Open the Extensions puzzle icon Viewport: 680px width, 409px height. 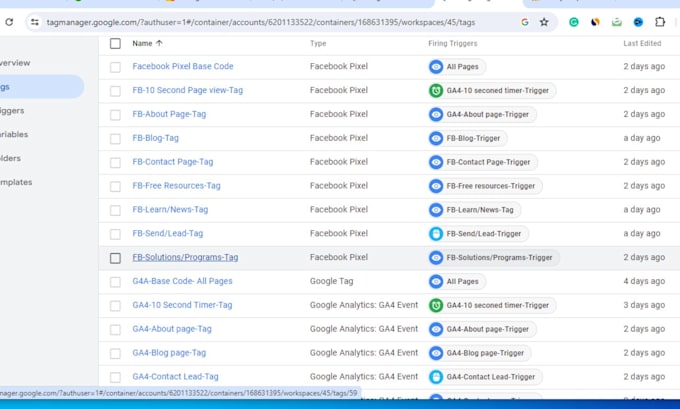coord(660,22)
